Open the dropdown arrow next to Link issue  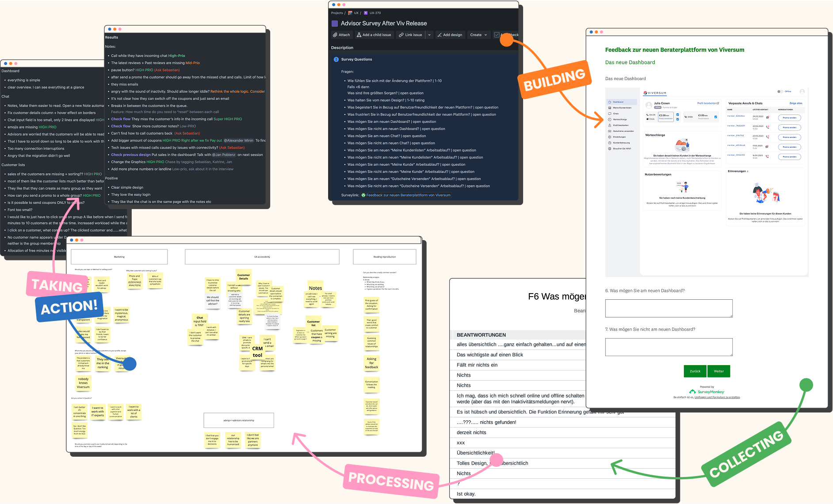(429, 34)
